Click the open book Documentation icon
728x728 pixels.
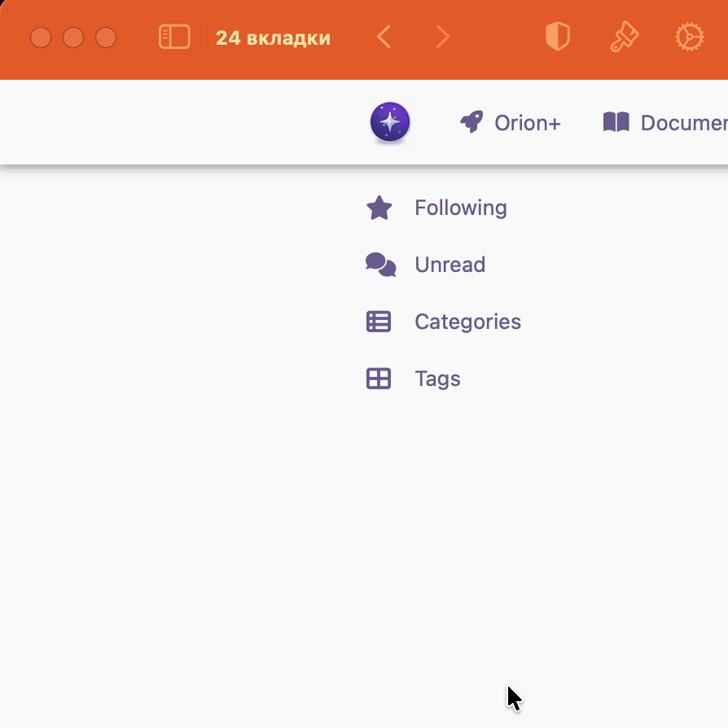point(616,122)
